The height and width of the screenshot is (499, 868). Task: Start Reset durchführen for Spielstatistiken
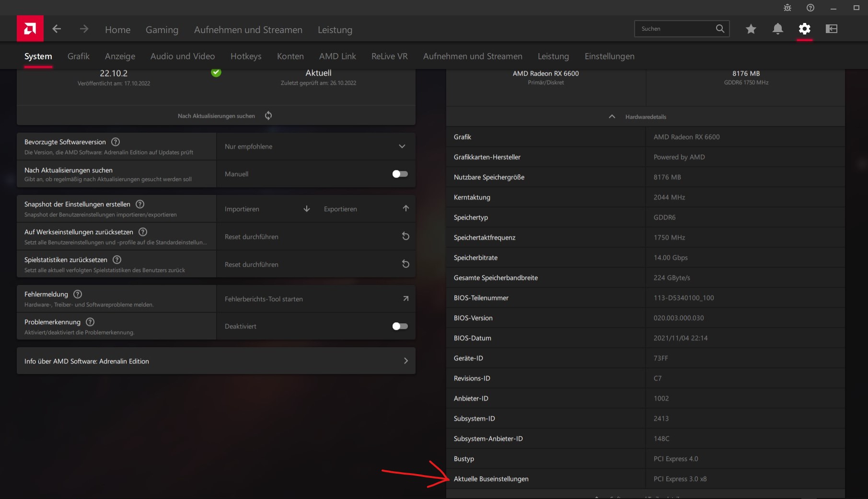pyautogui.click(x=252, y=264)
